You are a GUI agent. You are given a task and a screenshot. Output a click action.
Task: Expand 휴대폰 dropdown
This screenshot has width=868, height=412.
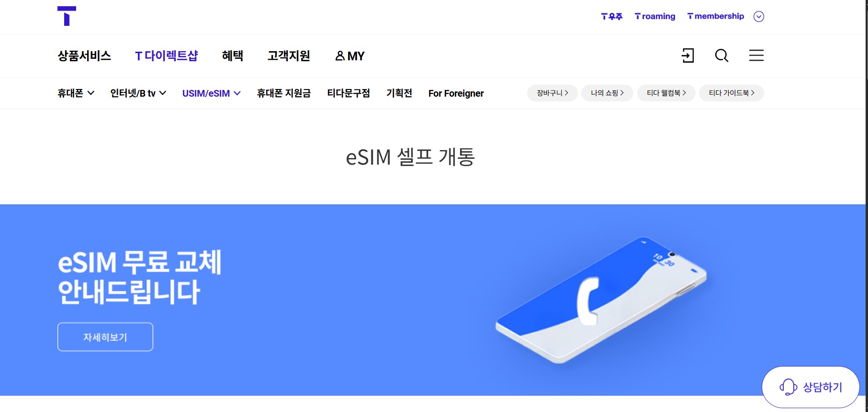76,93
